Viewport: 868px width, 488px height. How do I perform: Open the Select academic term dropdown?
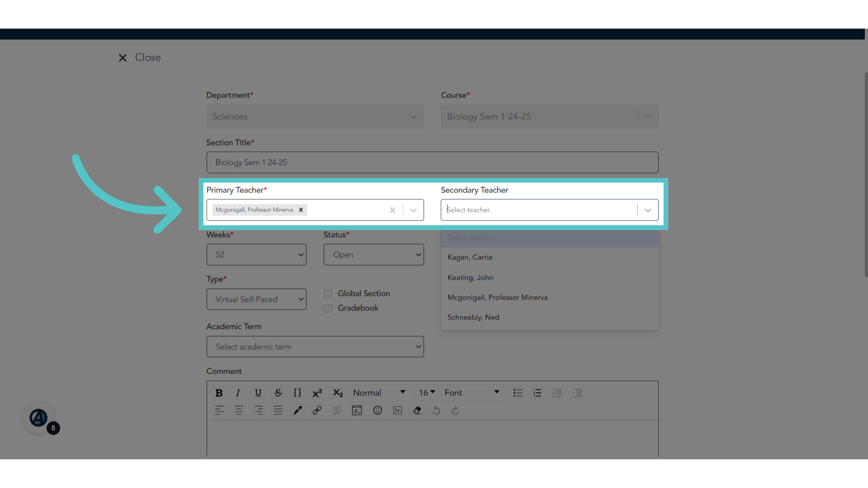(x=315, y=347)
